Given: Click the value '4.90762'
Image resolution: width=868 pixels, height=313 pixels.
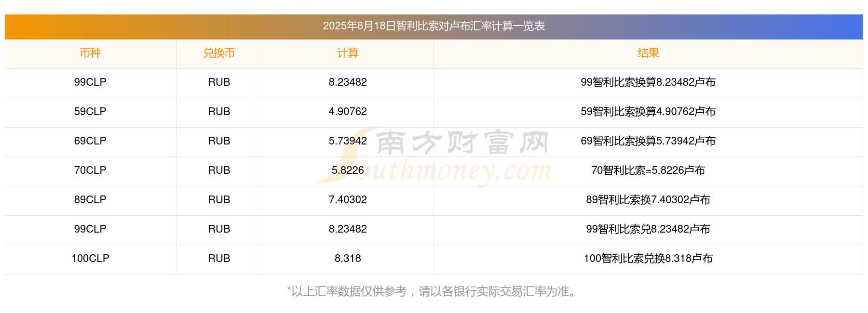Looking at the screenshot, I should point(348,112).
